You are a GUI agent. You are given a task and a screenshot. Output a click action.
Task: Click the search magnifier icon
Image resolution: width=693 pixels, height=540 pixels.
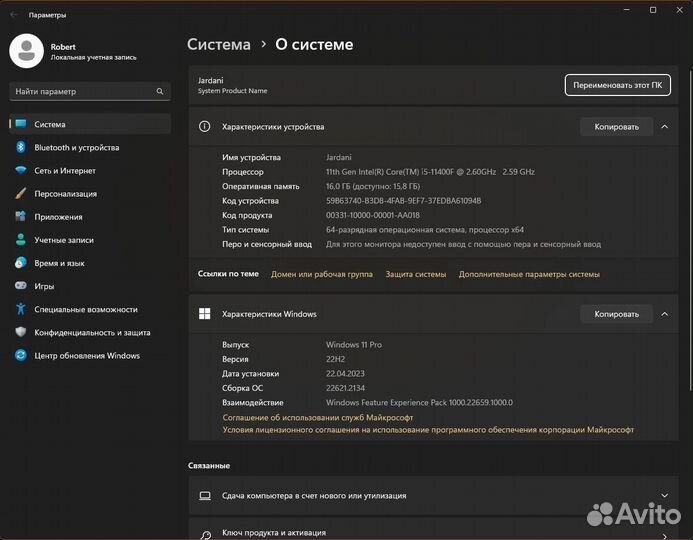pyautogui.click(x=160, y=91)
